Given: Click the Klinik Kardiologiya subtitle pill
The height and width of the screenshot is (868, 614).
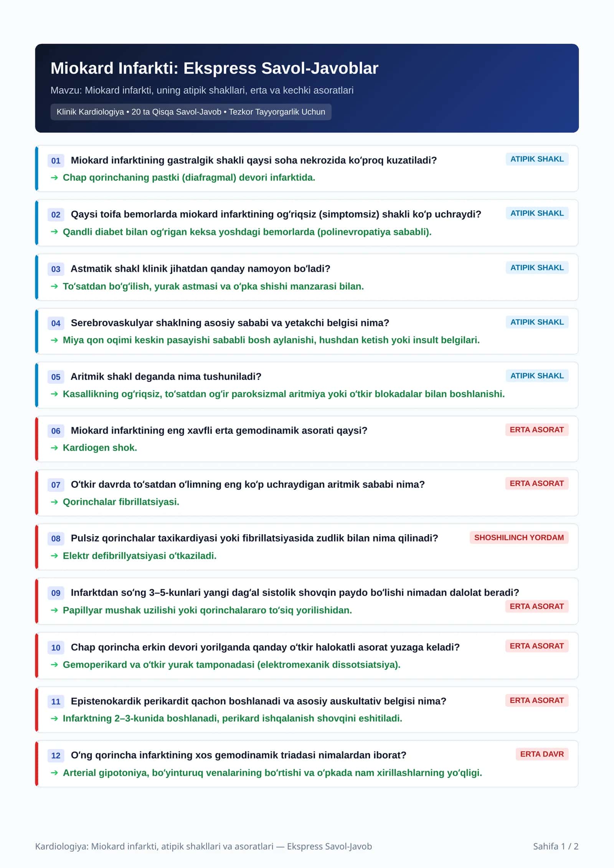Looking at the screenshot, I should tap(191, 112).
